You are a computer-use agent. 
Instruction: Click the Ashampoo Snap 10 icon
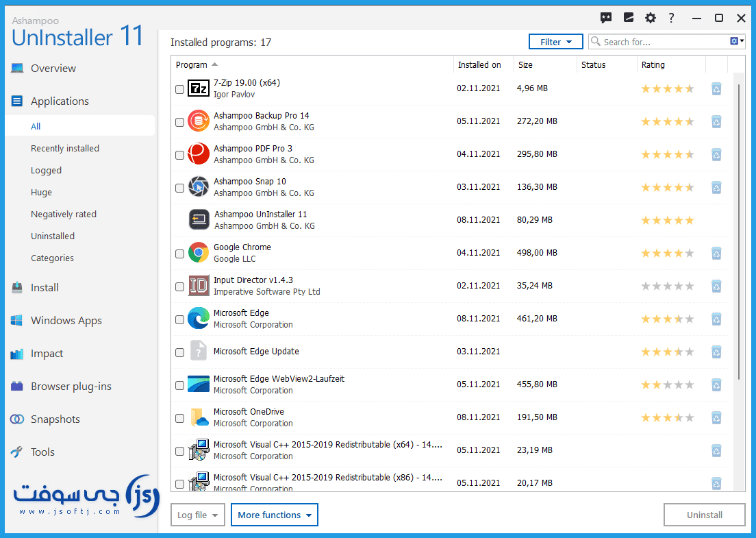pyautogui.click(x=198, y=186)
